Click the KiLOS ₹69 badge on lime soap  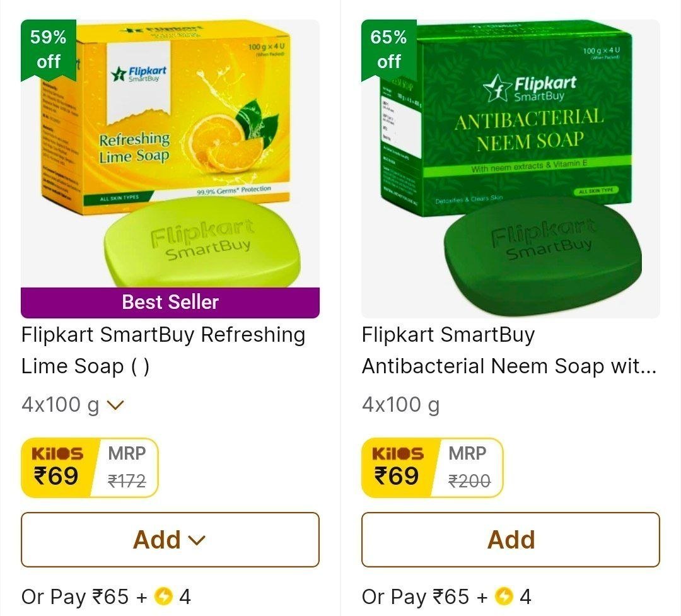[58, 467]
